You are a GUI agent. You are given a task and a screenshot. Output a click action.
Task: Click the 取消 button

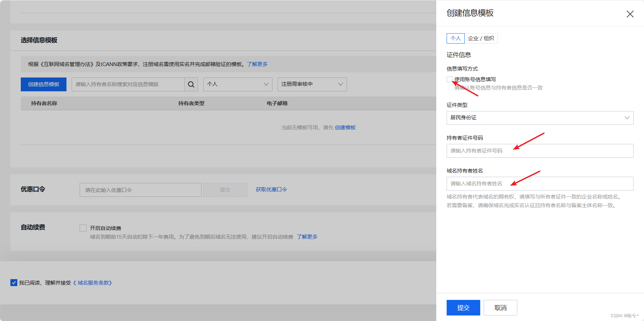point(500,308)
